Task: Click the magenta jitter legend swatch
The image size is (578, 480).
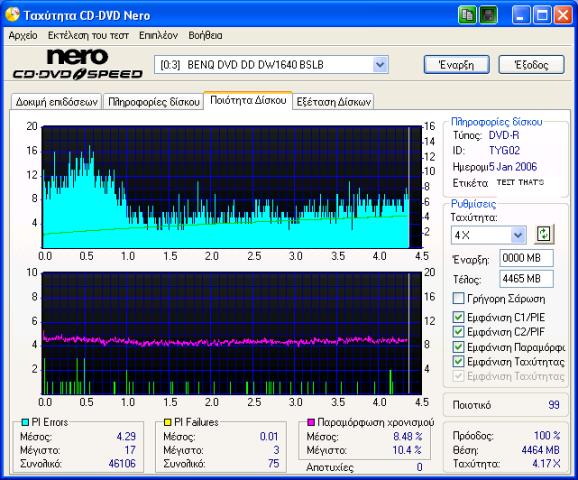Action: point(311,422)
